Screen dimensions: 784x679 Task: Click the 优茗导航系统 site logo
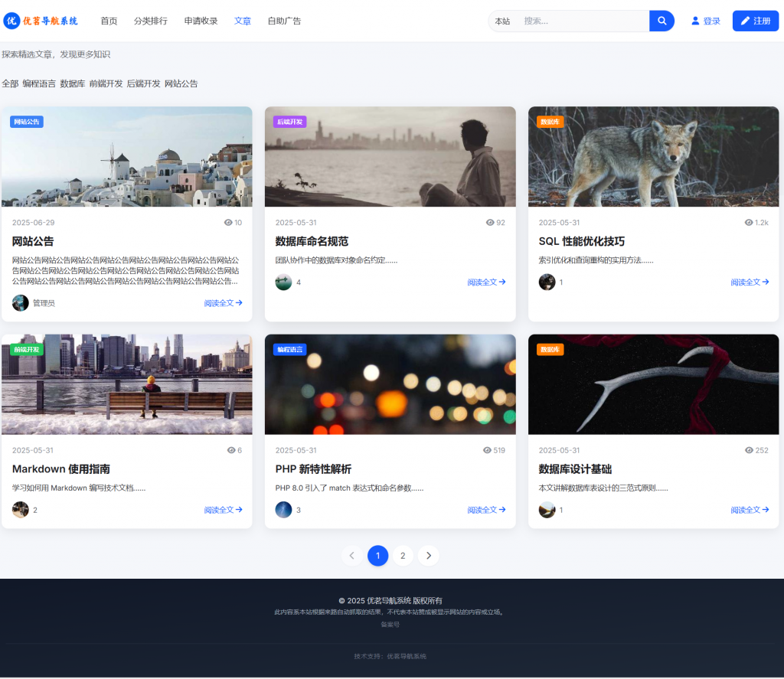pos(41,21)
